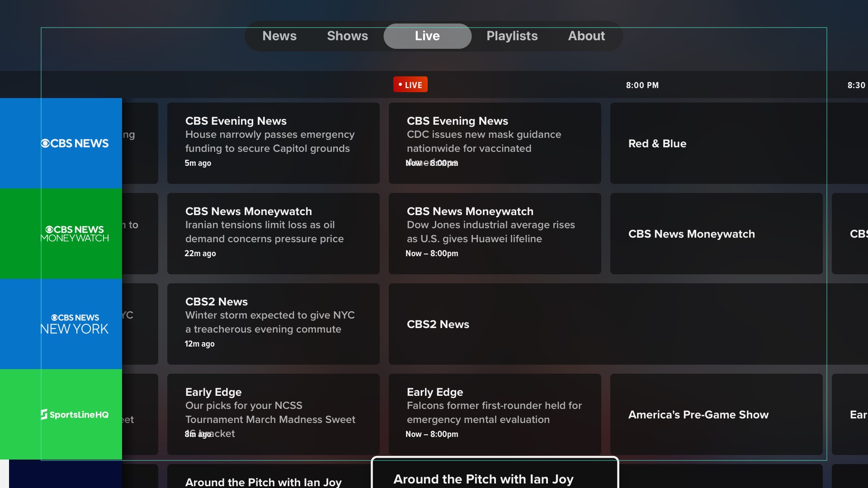Viewport: 868px width, 488px height.
Task: Click the SportsLineHQ channel logo
Action: click(x=74, y=414)
